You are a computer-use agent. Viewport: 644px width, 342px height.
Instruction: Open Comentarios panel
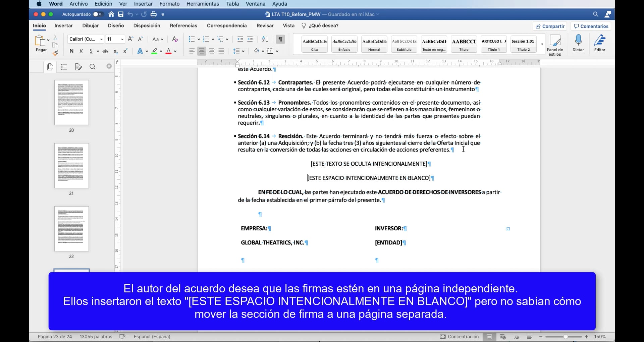coord(590,26)
